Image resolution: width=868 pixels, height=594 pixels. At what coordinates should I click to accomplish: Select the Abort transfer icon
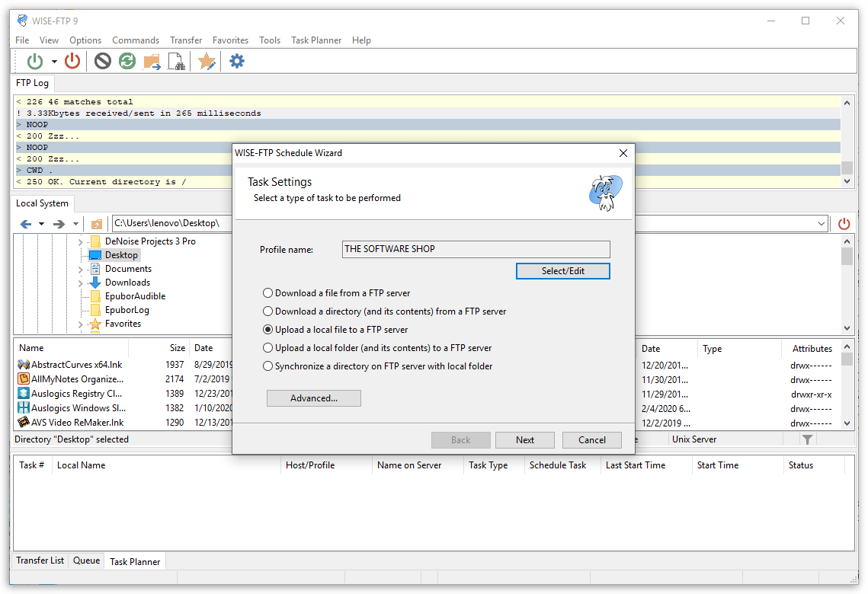102,61
